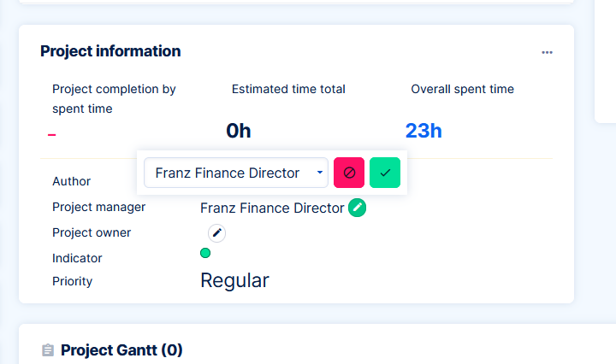Select the Project manager field label
Screen dimensions: 616x364
tap(98, 207)
